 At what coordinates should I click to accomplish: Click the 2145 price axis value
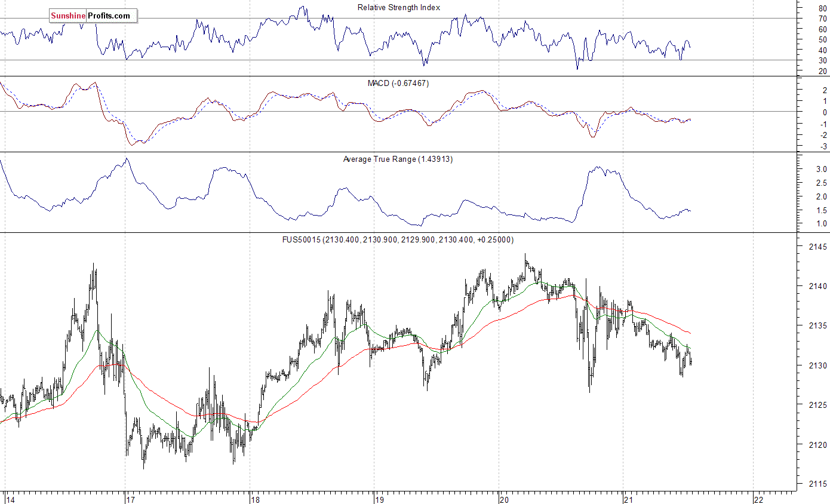(x=818, y=247)
